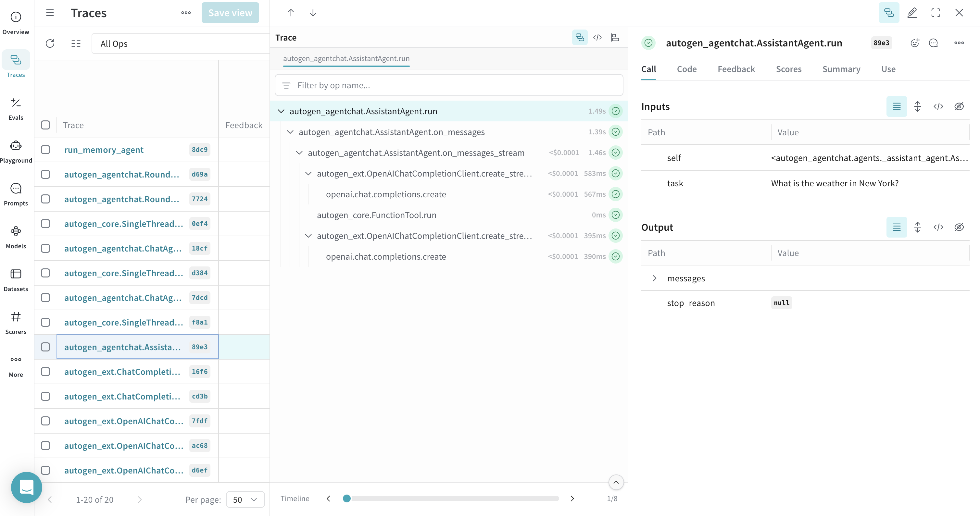The width and height of the screenshot is (980, 516).
Task: Open the autogen_core.FunctionTool.run call
Action: pos(376,215)
